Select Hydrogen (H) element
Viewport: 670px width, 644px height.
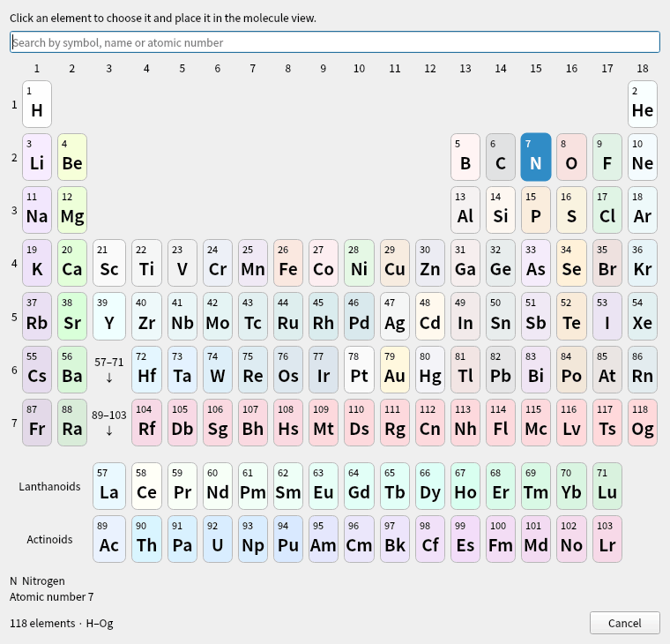click(x=37, y=104)
